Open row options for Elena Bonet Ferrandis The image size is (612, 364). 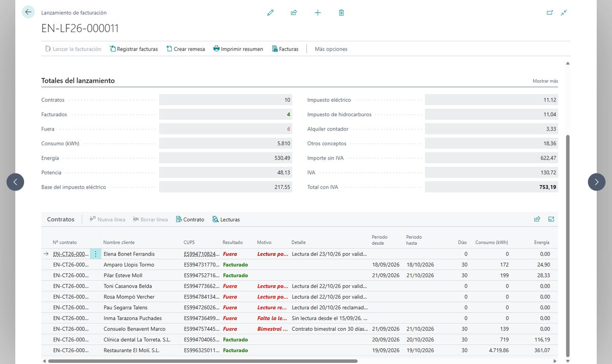(x=95, y=254)
